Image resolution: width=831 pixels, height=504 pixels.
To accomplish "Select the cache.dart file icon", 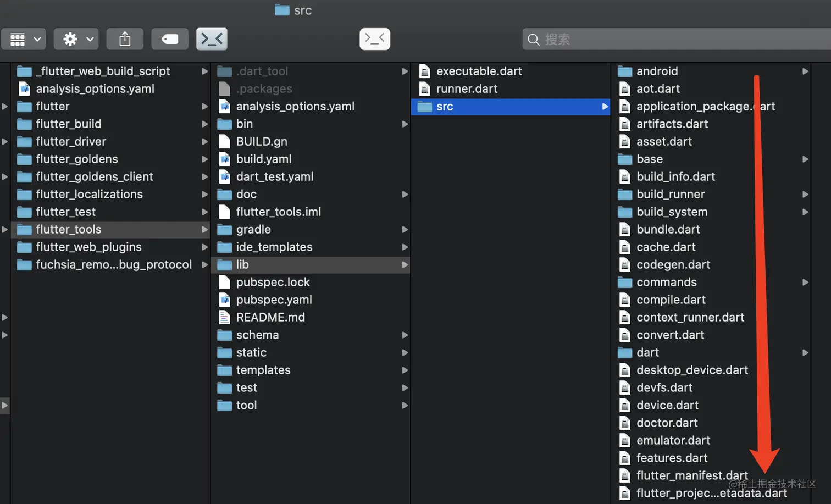I will click(624, 247).
